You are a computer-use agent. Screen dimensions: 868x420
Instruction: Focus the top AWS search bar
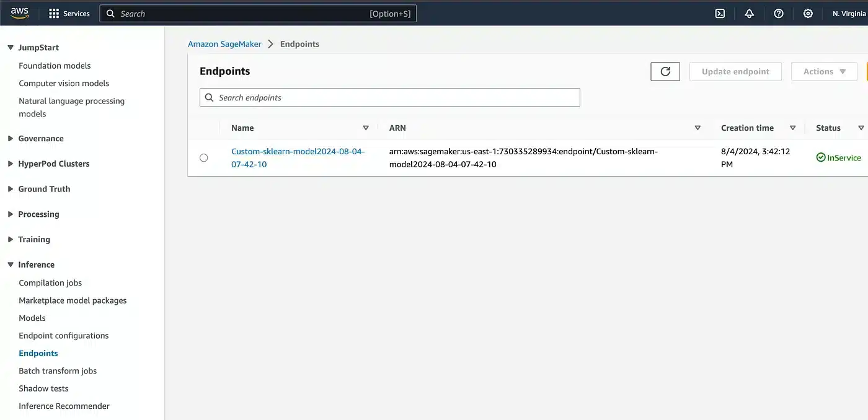point(258,14)
